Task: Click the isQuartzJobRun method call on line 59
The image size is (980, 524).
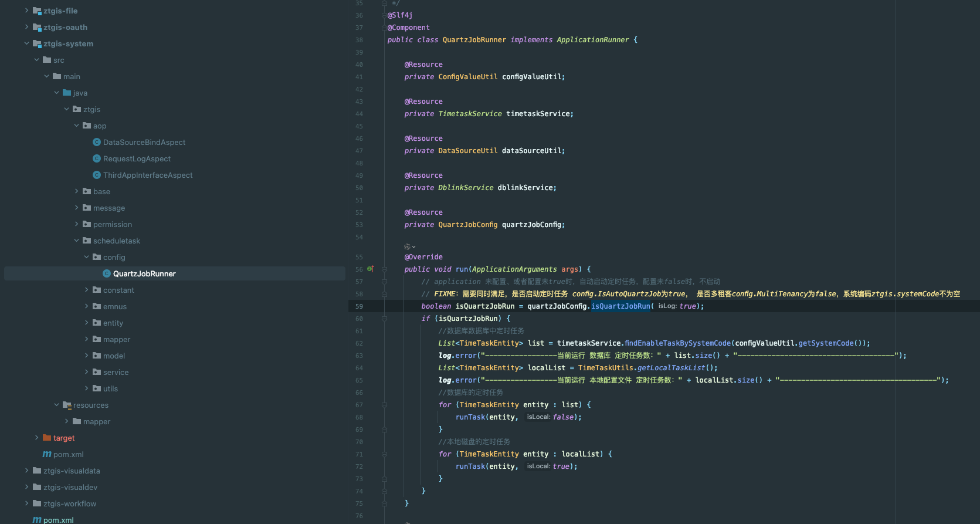Action: (620, 306)
